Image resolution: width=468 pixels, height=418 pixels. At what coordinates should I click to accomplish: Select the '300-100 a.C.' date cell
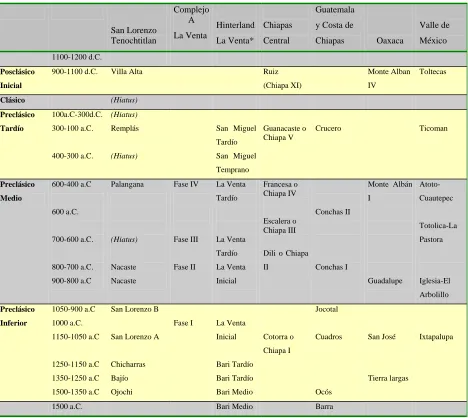point(72,128)
